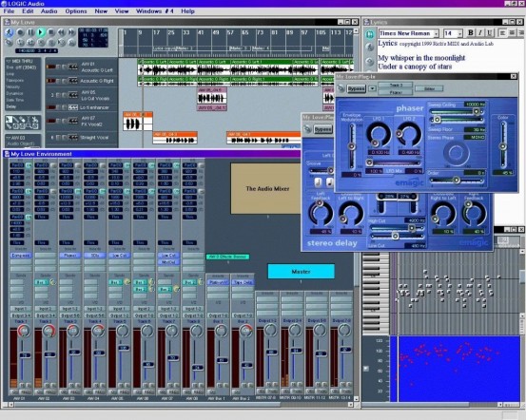
Task: Toggle the first EQ band on channel AW 02
Action: pyautogui.click(x=53, y=165)
